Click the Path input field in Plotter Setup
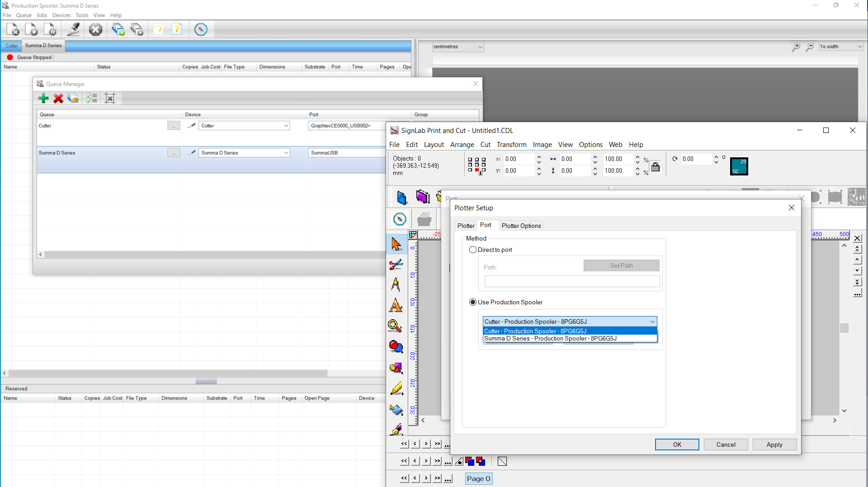868x487 pixels. [x=572, y=281]
